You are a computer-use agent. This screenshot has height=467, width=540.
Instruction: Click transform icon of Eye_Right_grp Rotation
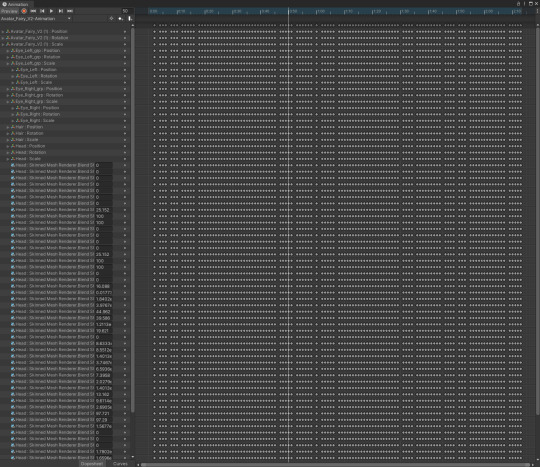(13, 95)
